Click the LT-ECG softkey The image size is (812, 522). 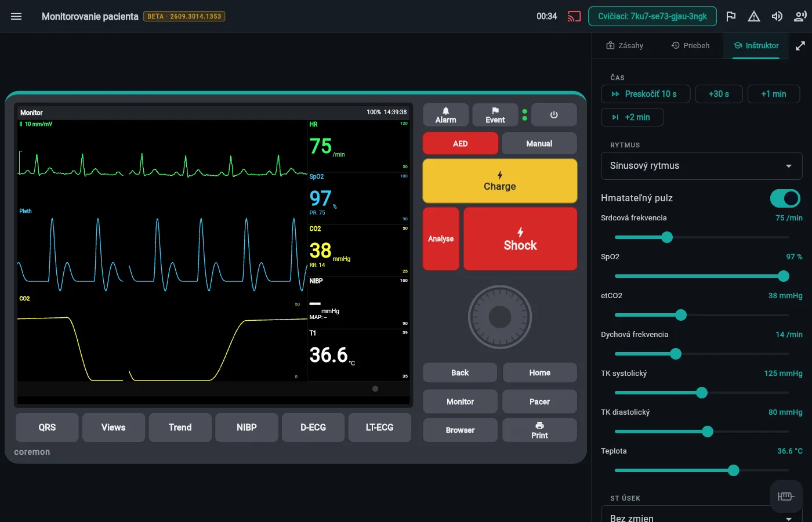point(380,427)
